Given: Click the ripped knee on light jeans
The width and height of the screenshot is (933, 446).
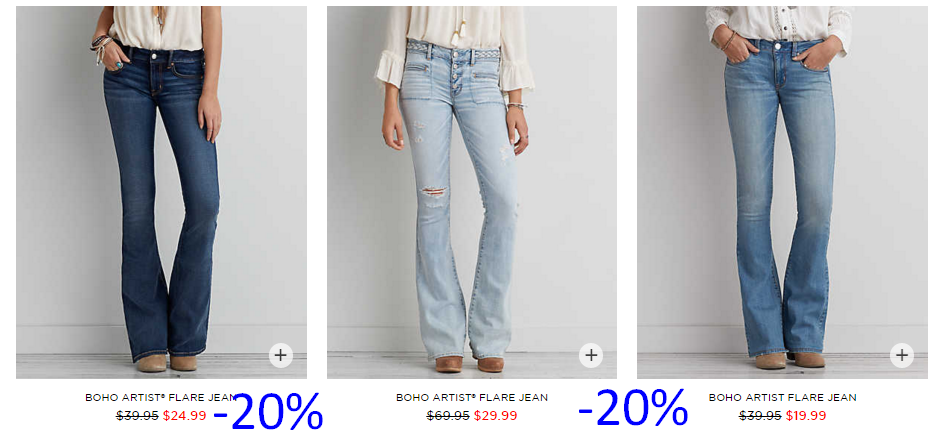Looking at the screenshot, I should (x=433, y=193).
